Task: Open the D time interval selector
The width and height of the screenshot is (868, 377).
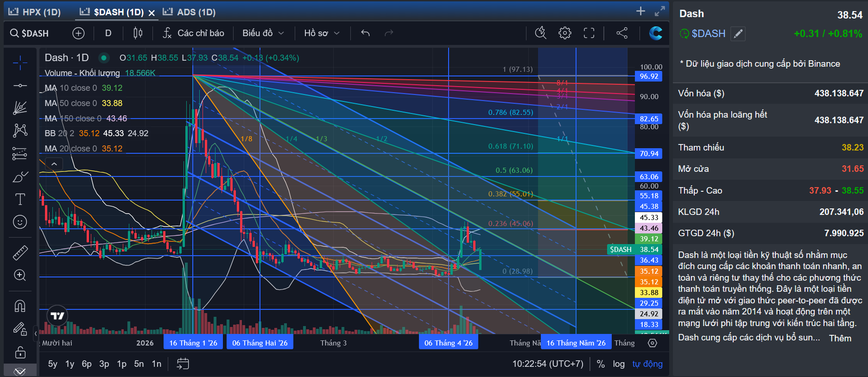Action: coord(108,33)
